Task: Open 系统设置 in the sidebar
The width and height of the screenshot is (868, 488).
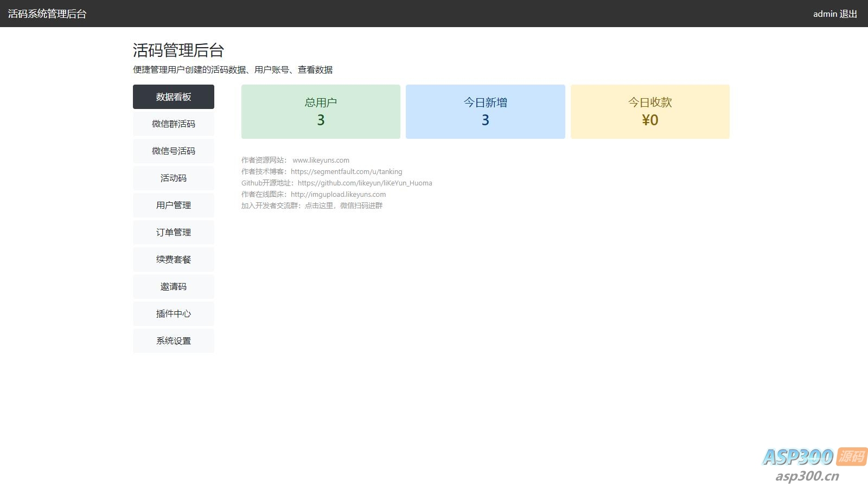Action: pyautogui.click(x=174, y=341)
